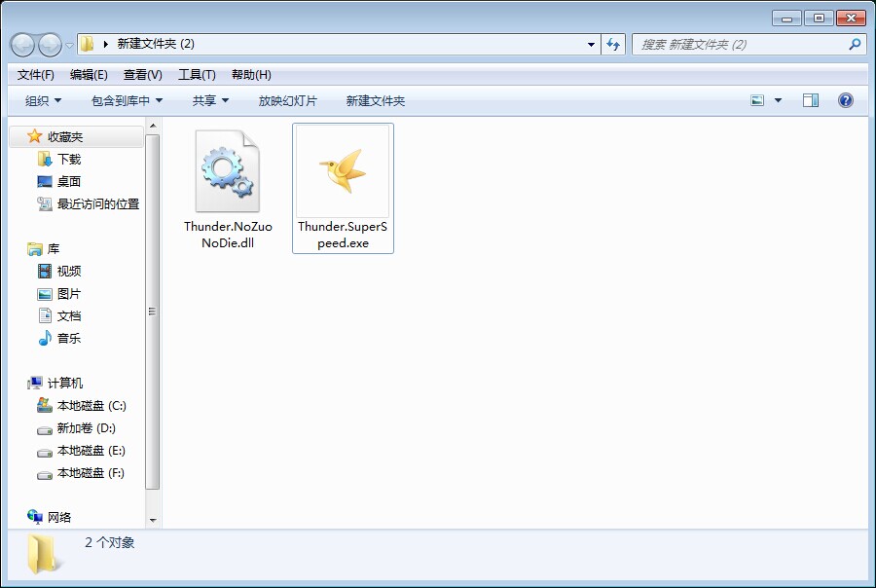
Task: Select 库 in navigation pane
Action: coord(54,248)
